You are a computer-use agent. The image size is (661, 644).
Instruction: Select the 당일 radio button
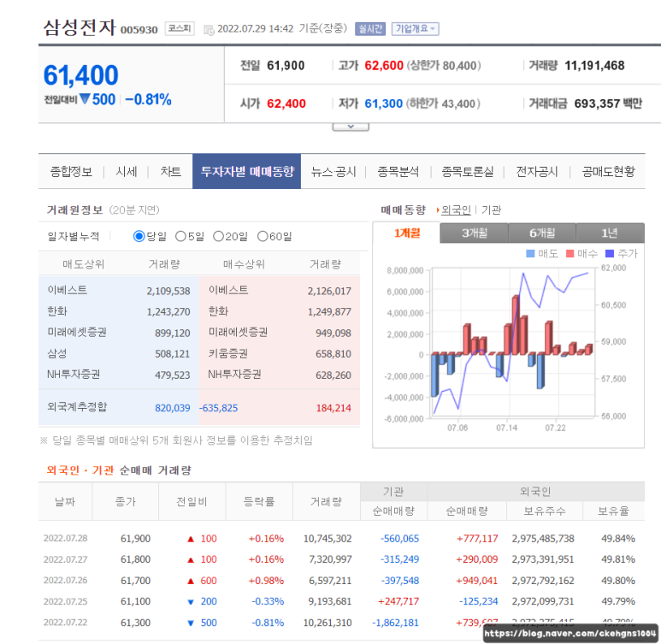click(x=139, y=236)
